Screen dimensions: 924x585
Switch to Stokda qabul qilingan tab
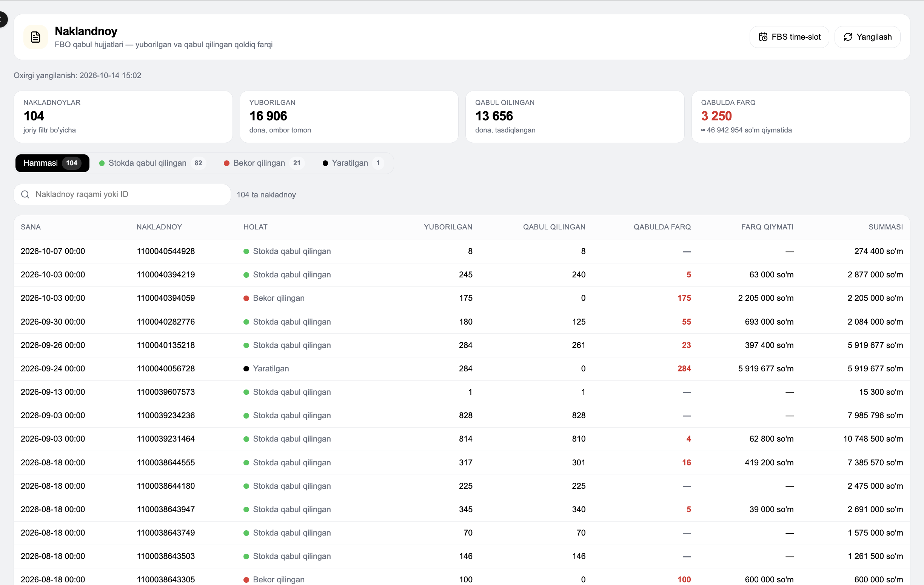(x=152, y=163)
